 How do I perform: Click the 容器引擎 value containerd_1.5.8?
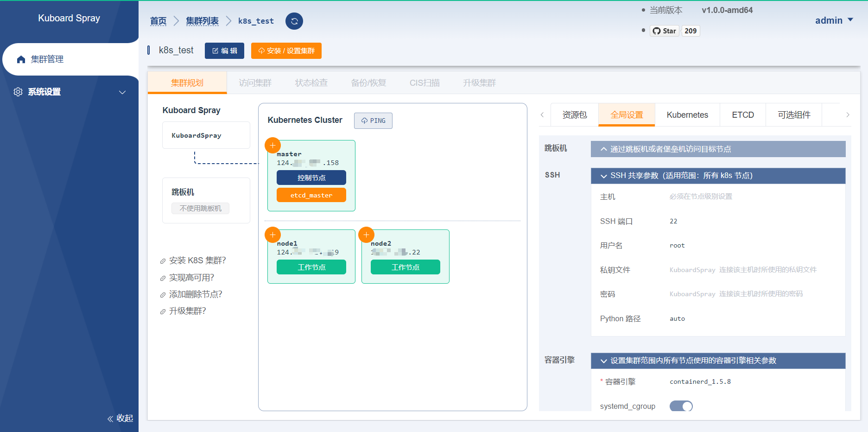(x=700, y=382)
